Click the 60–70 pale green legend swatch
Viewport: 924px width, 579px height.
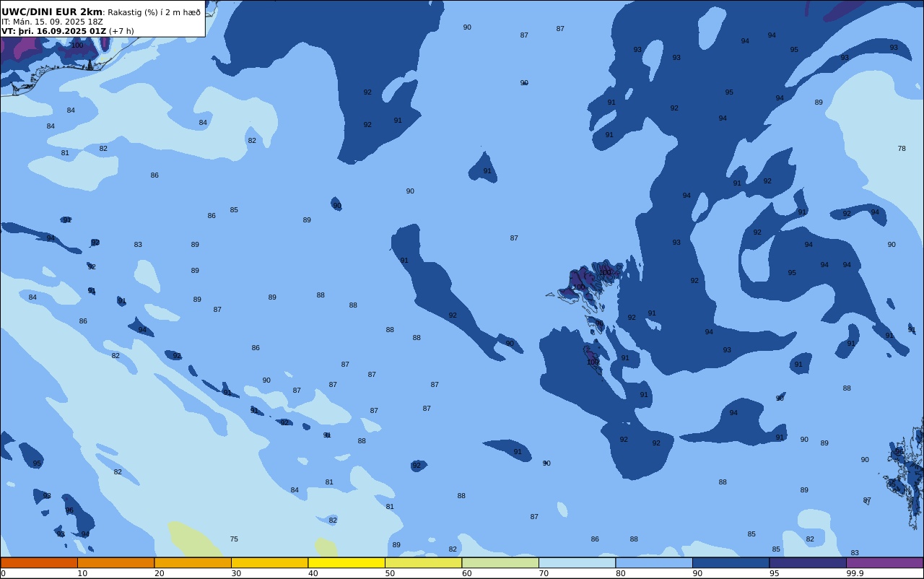point(500,562)
